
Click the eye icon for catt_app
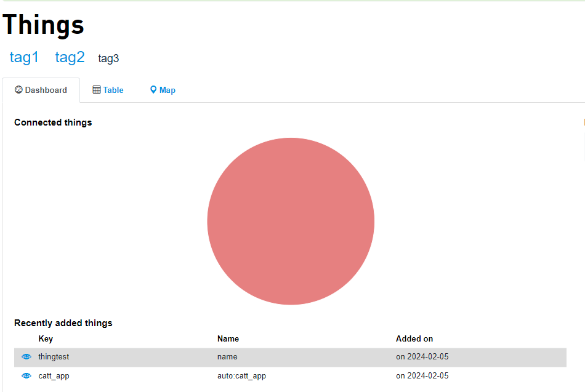26,376
